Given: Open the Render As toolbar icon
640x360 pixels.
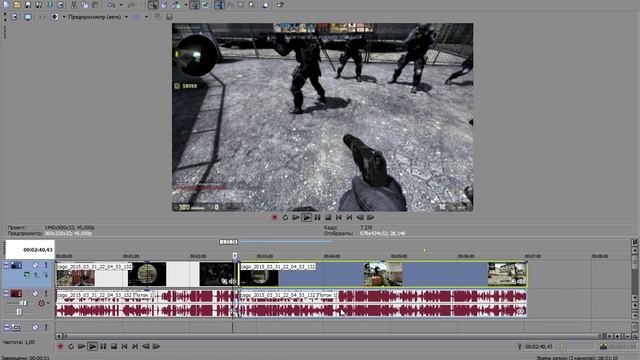Looking at the screenshot, I should (x=50, y=5).
